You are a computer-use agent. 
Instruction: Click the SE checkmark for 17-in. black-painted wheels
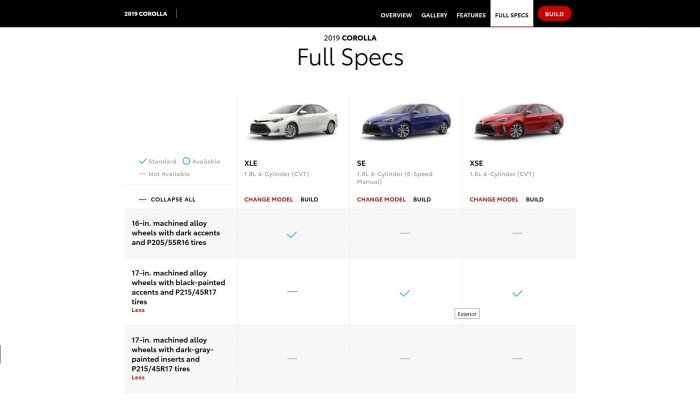tap(405, 293)
